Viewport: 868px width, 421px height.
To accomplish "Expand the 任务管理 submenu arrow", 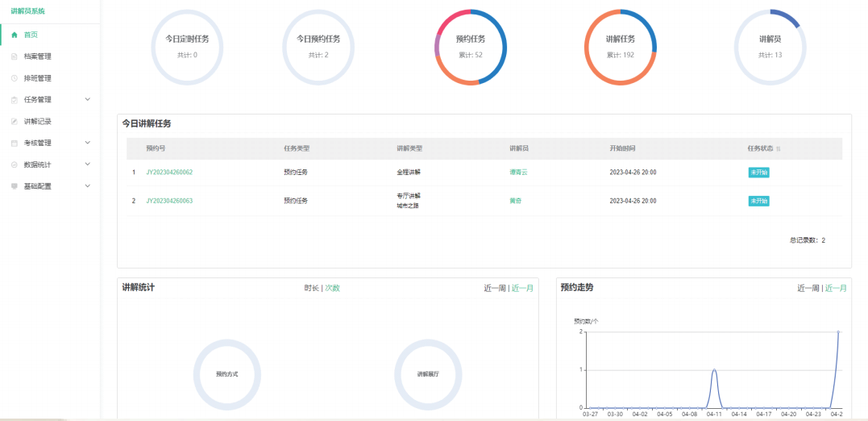I will coord(88,99).
